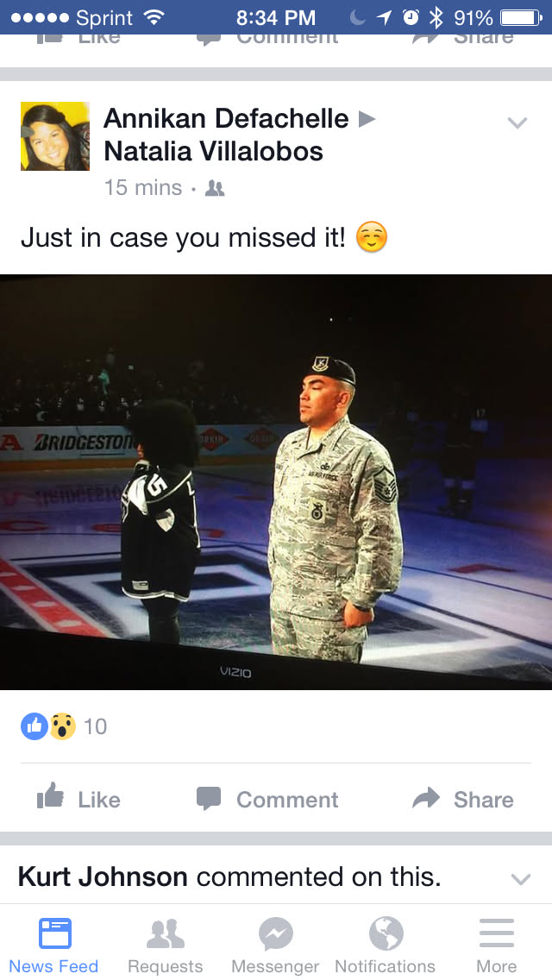Open Messenger from the bottom bar

click(x=275, y=945)
